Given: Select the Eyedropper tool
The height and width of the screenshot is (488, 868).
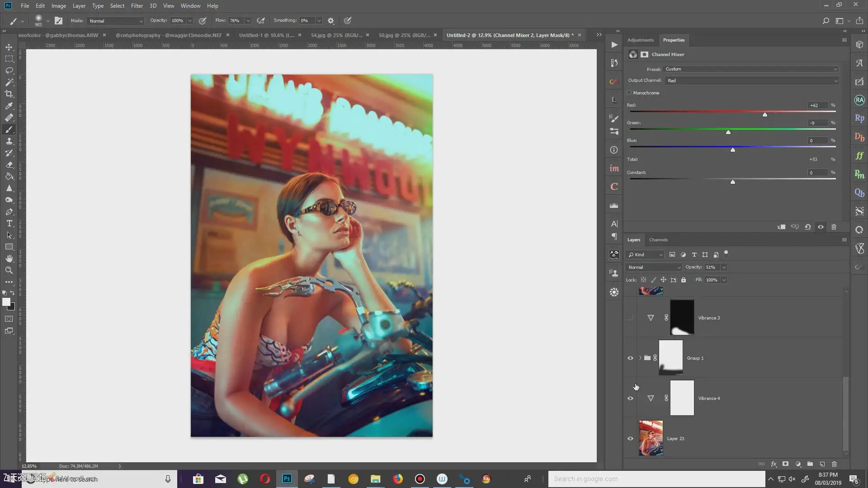Looking at the screenshot, I should coord(9,106).
